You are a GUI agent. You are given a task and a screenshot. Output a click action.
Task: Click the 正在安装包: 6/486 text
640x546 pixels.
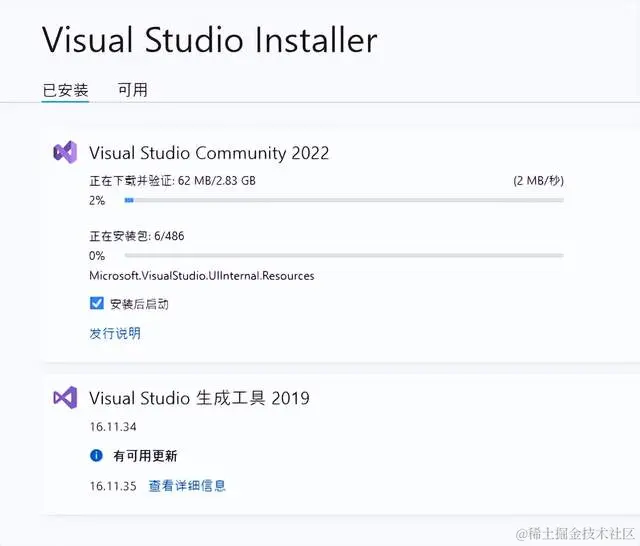[x=137, y=236]
